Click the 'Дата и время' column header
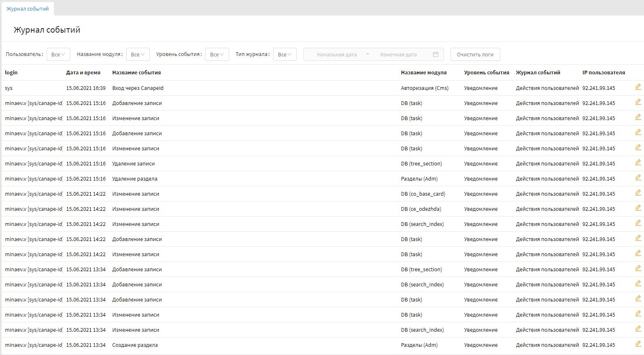This screenshot has height=355, width=644. pyautogui.click(x=83, y=73)
